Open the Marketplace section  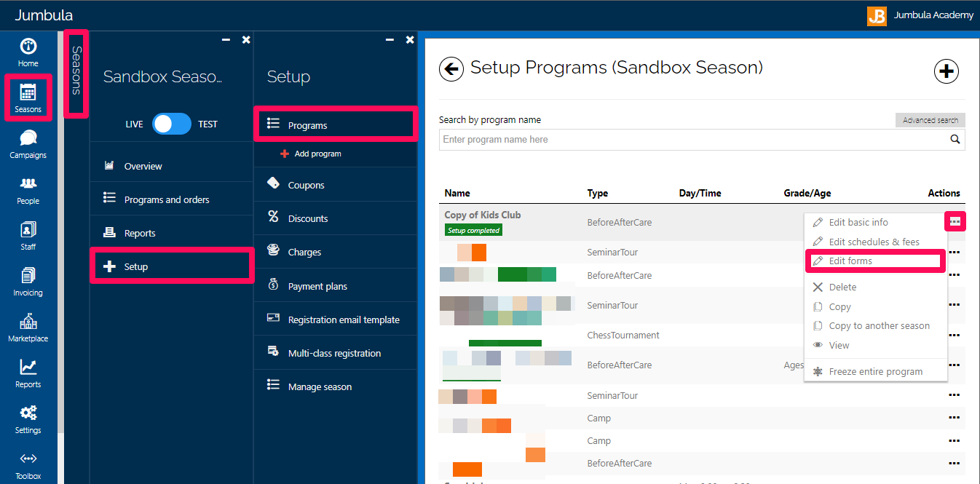click(x=28, y=328)
